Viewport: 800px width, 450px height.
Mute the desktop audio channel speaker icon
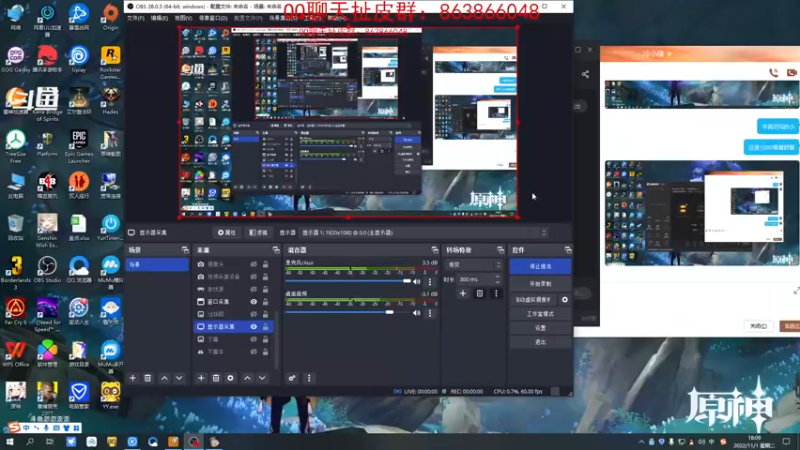[417, 313]
